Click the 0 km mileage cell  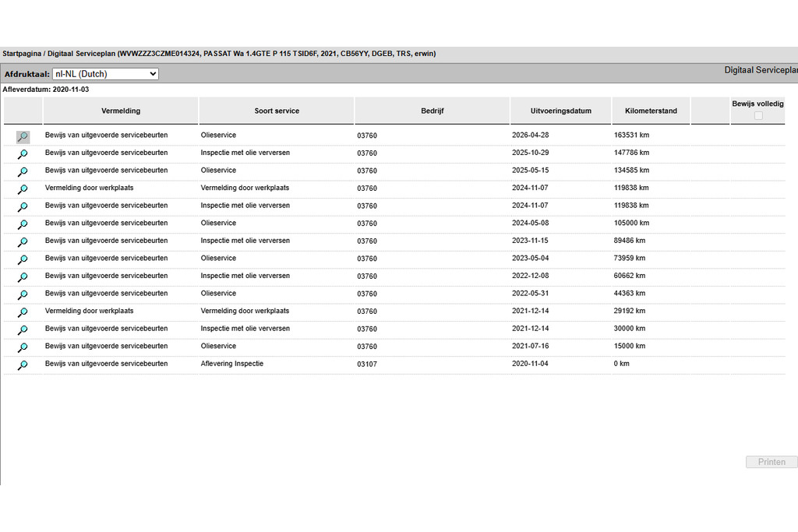click(x=621, y=364)
